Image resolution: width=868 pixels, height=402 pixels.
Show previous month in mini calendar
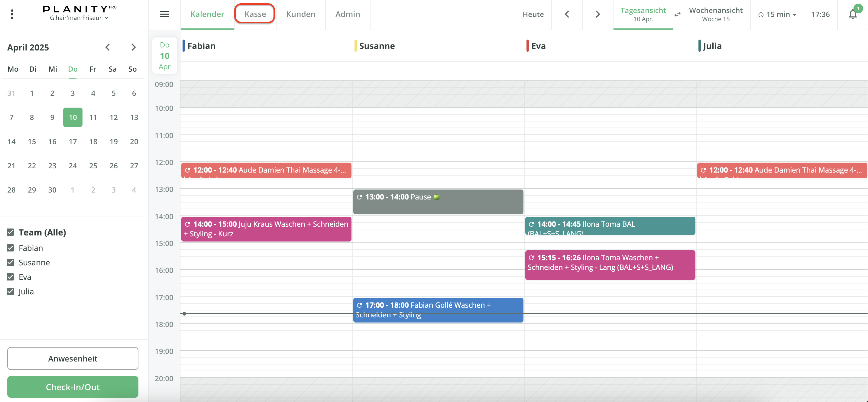108,47
